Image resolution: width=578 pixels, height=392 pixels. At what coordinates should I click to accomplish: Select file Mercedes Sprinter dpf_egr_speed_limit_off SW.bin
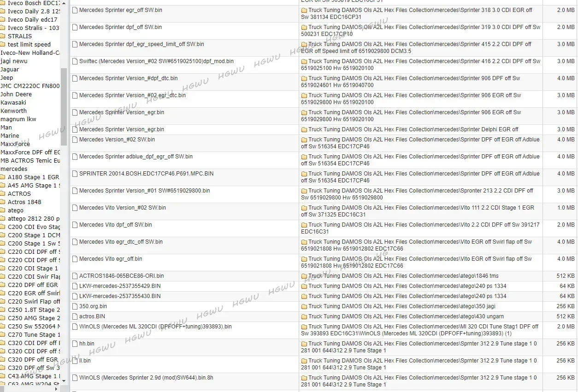(x=142, y=44)
